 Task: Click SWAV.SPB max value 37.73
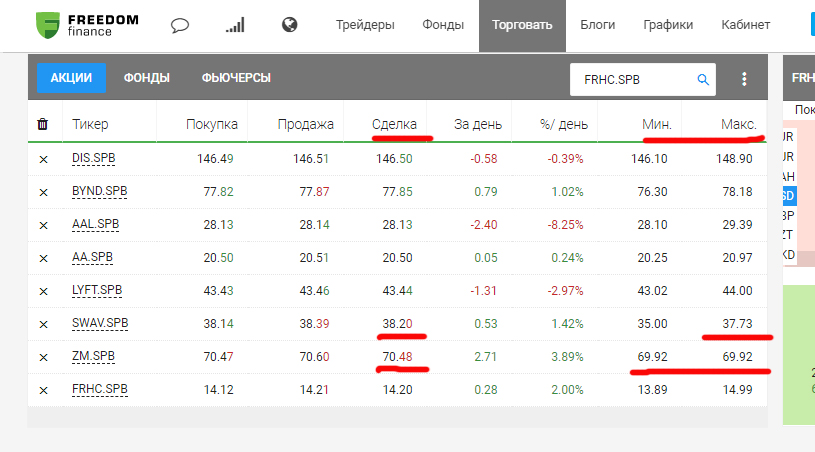pos(737,324)
